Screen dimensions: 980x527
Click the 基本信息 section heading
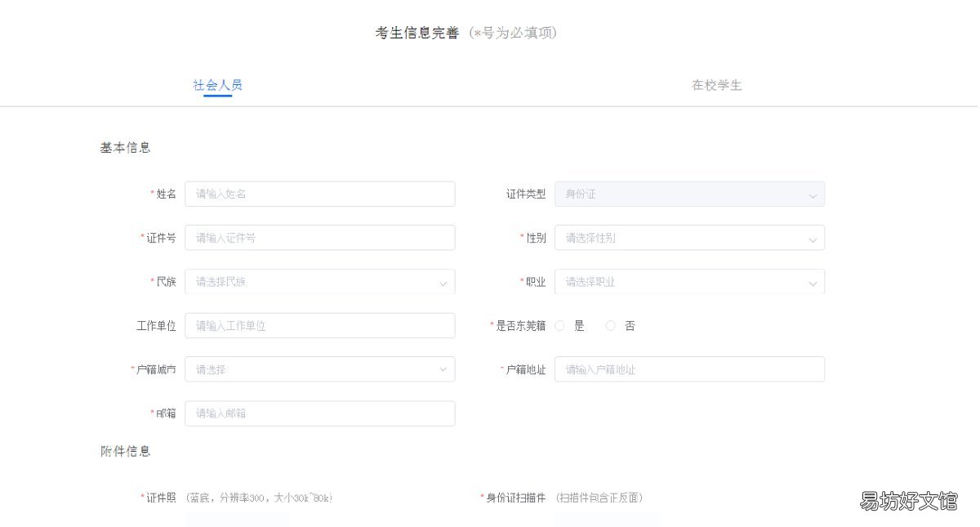pyautogui.click(x=125, y=148)
